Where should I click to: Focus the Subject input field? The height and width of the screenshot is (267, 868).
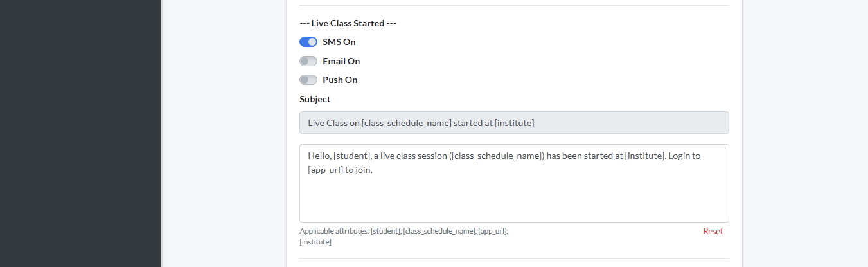tap(630, 123)
